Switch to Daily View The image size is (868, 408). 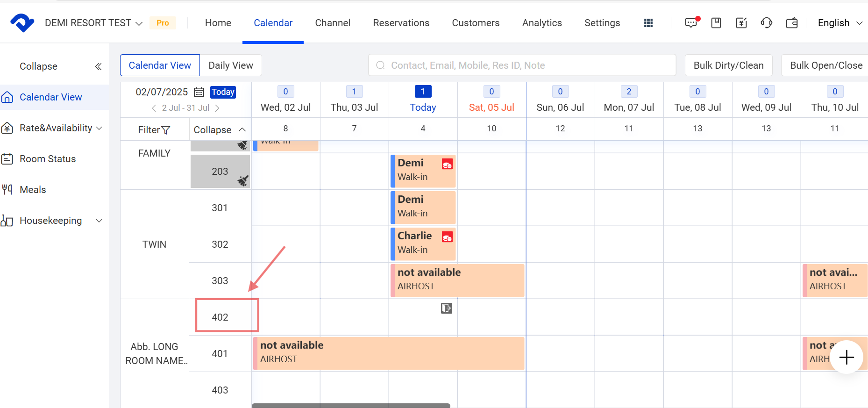pos(231,65)
